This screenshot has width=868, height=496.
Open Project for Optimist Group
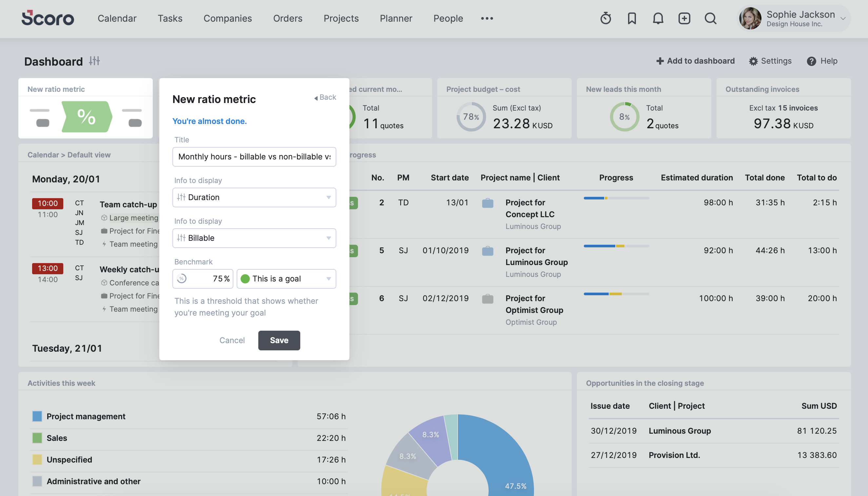534,304
